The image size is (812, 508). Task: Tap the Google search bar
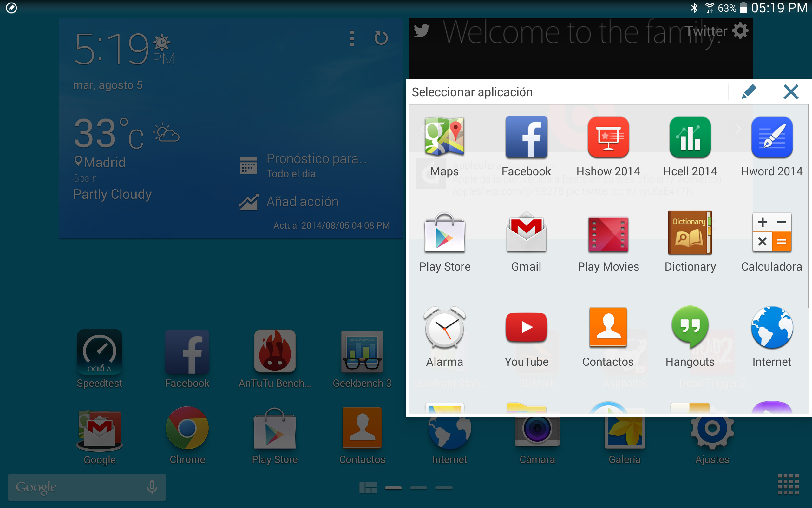[87, 487]
